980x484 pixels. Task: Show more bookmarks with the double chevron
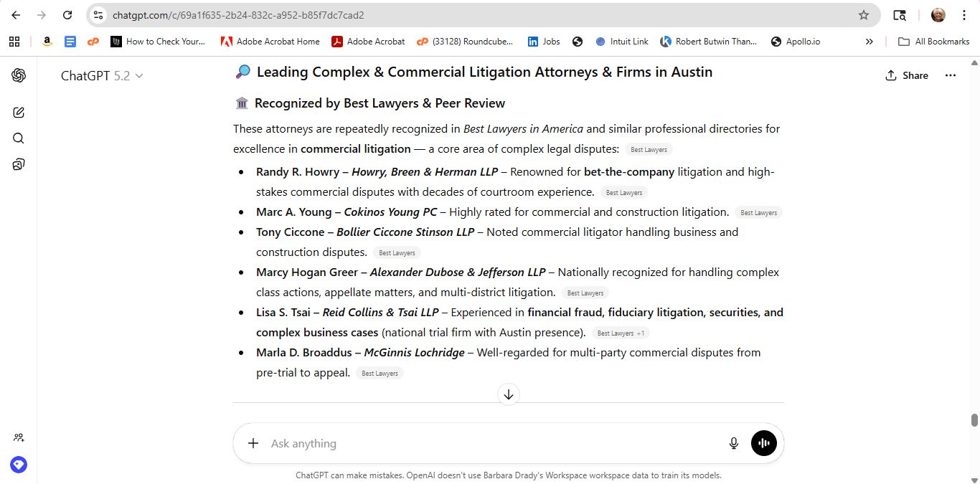click(870, 42)
